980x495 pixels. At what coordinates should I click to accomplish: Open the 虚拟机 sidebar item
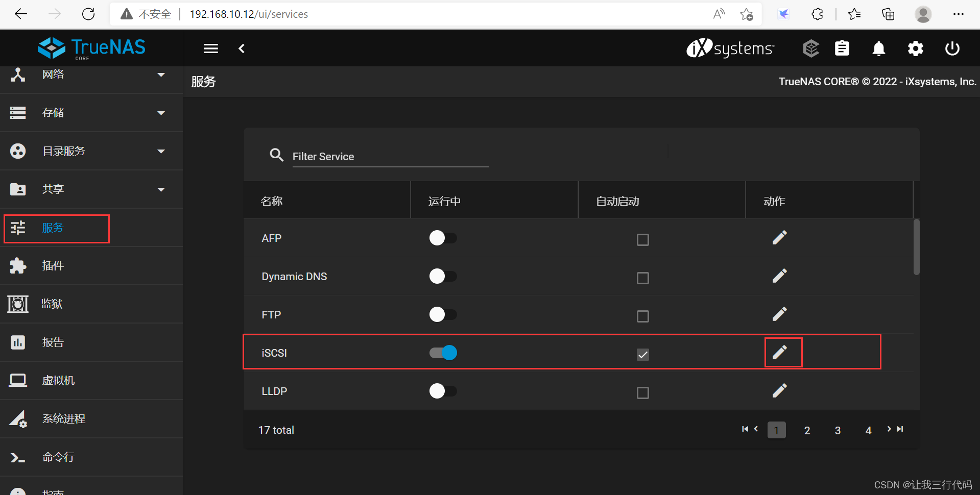(91, 381)
